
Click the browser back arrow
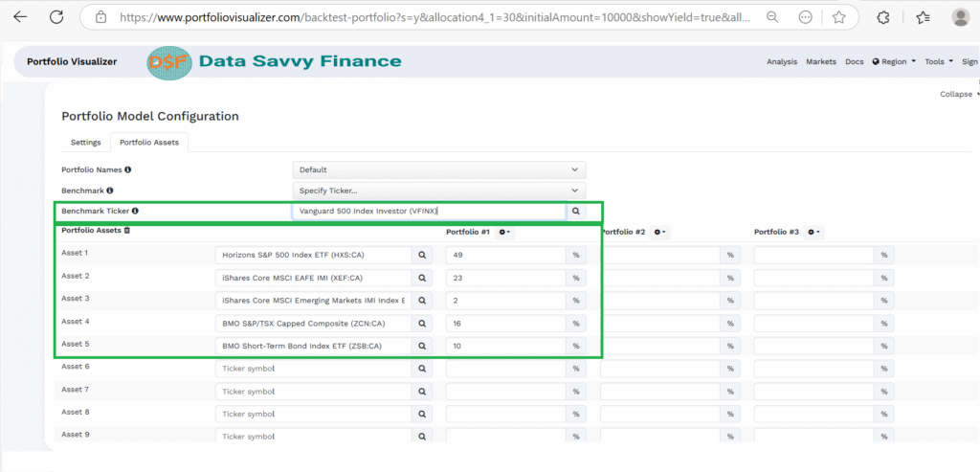pyautogui.click(x=20, y=17)
